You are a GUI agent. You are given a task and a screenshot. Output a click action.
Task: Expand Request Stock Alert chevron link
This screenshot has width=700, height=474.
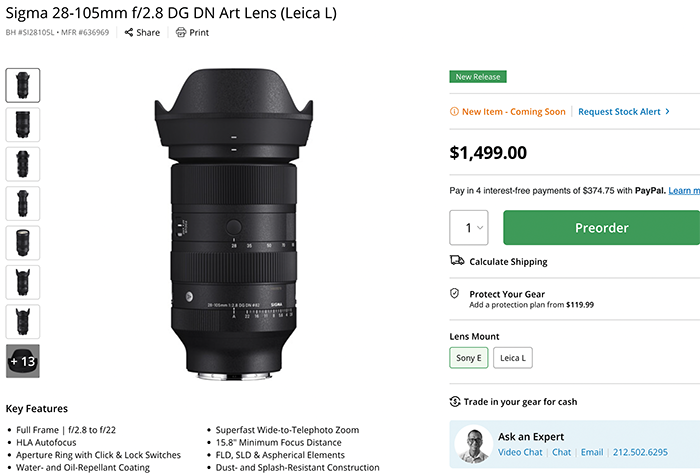pyautogui.click(x=624, y=112)
